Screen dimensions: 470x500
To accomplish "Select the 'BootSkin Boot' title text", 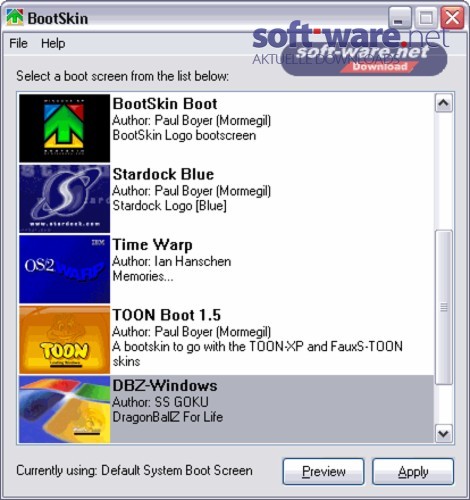I will pyautogui.click(x=165, y=104).
